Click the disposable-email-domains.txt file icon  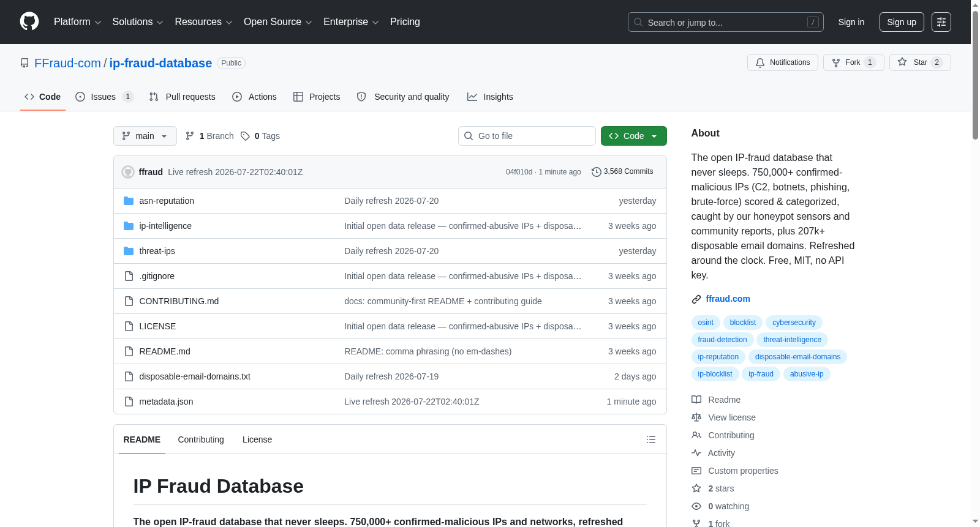coord(129,376)
